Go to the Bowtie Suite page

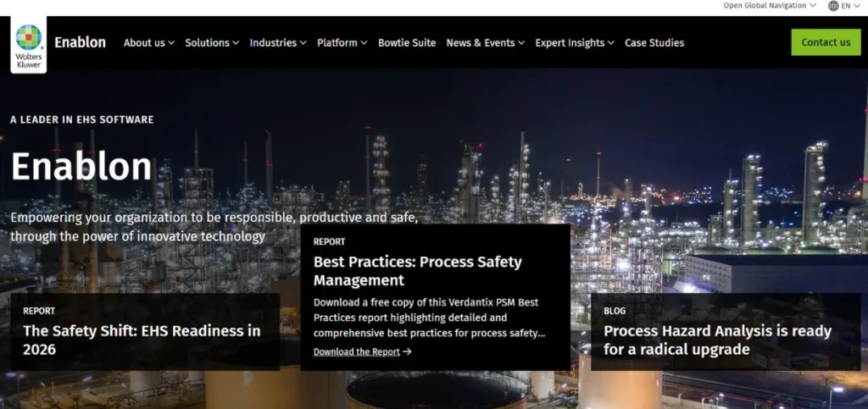tap(407, 42)
